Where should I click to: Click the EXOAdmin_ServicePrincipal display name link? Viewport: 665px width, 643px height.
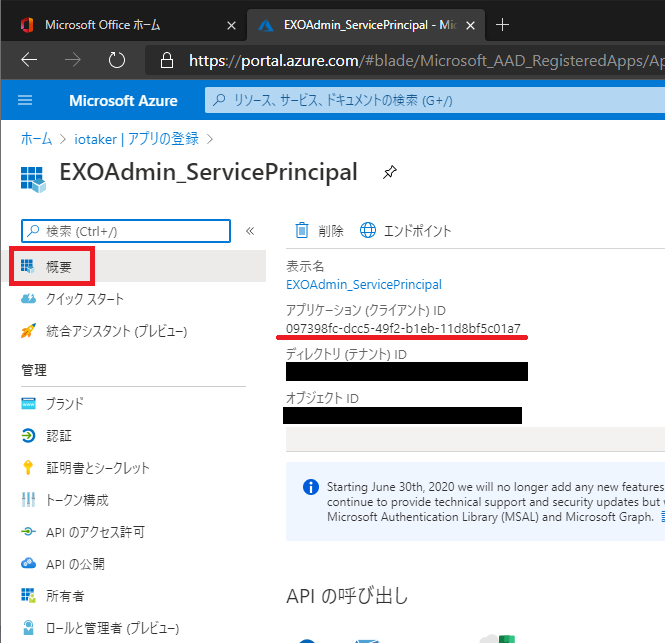coord(363,285)
